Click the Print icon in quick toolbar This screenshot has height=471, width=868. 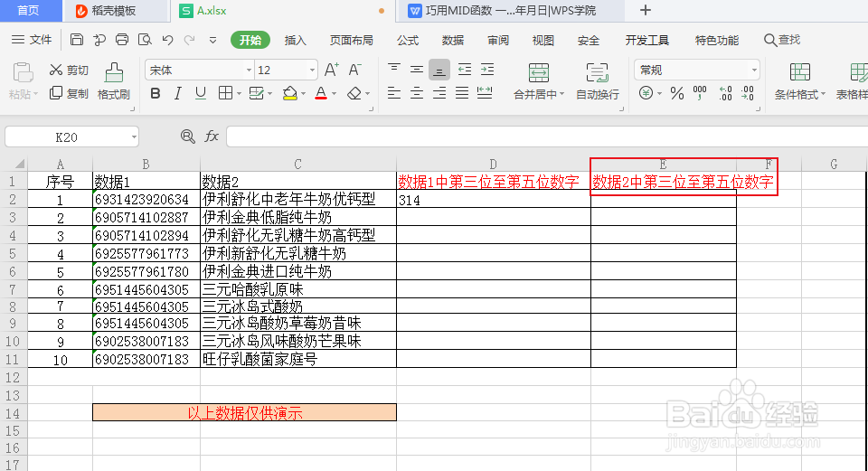pos(122,40)
